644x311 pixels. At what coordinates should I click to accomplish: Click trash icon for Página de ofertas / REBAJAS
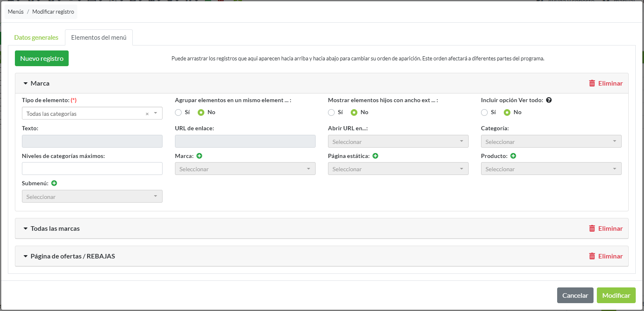point(592,256)
